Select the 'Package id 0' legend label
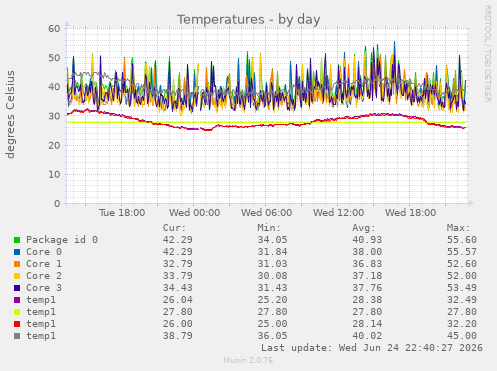Image resolution: width=497 pixels, height=371 pixels. pos(62,240)
